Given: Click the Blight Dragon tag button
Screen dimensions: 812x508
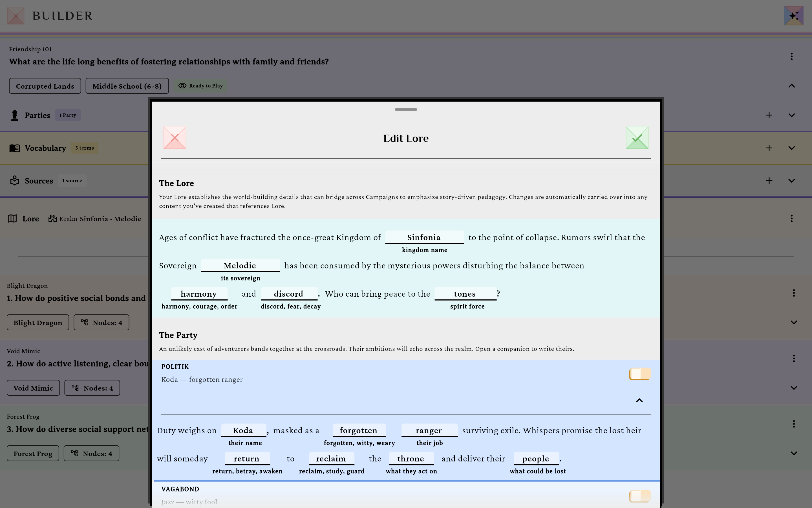Looking at the screenshot, I should tap(38, 323).
